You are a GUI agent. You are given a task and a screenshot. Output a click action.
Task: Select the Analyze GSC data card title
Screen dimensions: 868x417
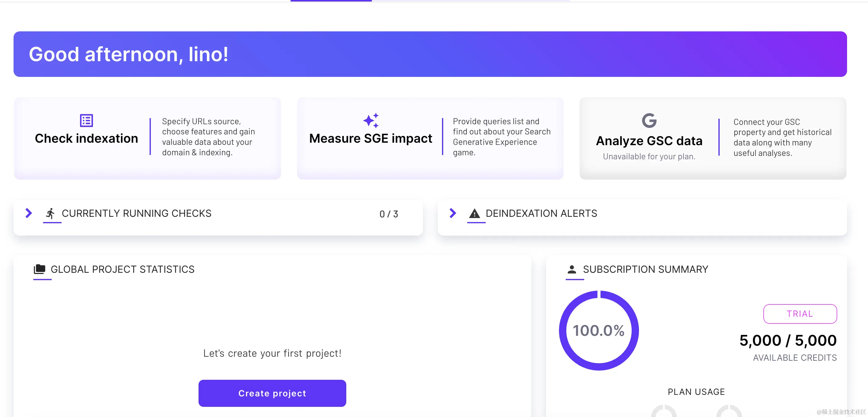[x=649, y=141]
